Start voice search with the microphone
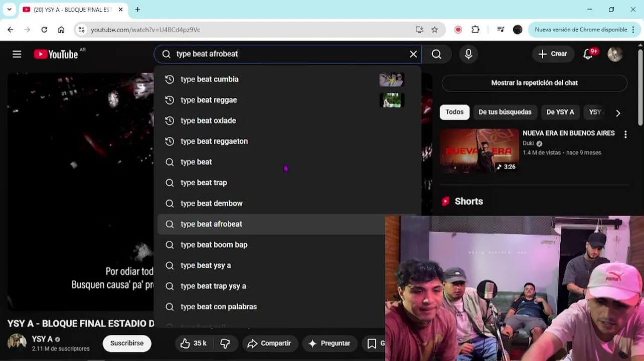This screenshot has height=361, width=644. pos(468,54)
